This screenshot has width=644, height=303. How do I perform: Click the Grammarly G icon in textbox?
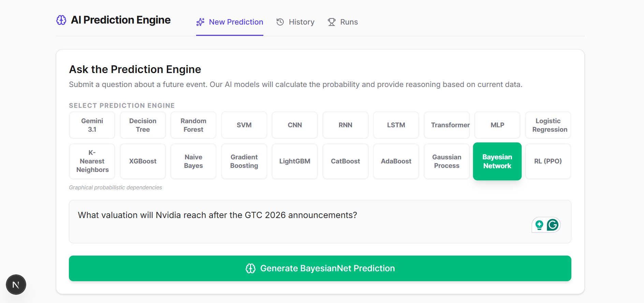pyautogui.click(x=553, y=225)
